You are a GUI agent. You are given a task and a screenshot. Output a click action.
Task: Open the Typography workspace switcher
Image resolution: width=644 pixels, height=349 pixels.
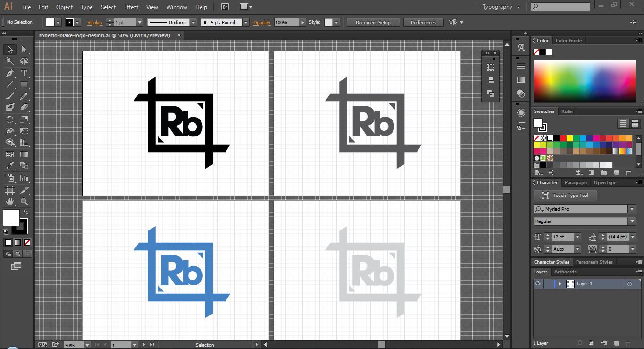tap(501, 7)
